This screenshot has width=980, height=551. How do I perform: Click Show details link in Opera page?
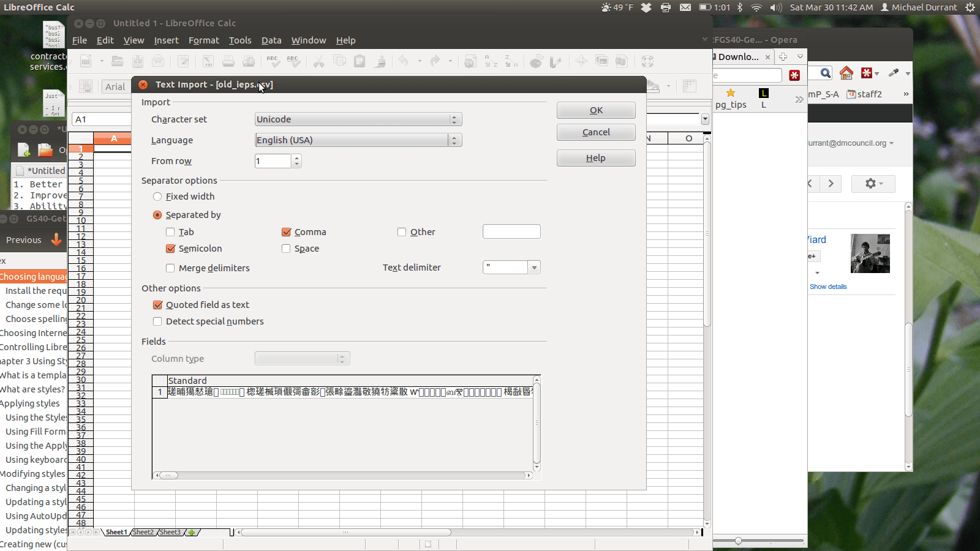[x=828, y=287]
